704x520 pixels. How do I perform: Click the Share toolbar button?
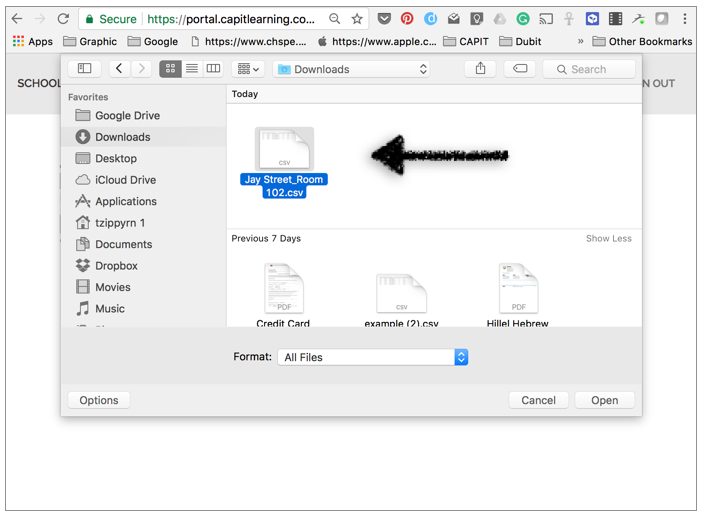[x=480, y=69]
